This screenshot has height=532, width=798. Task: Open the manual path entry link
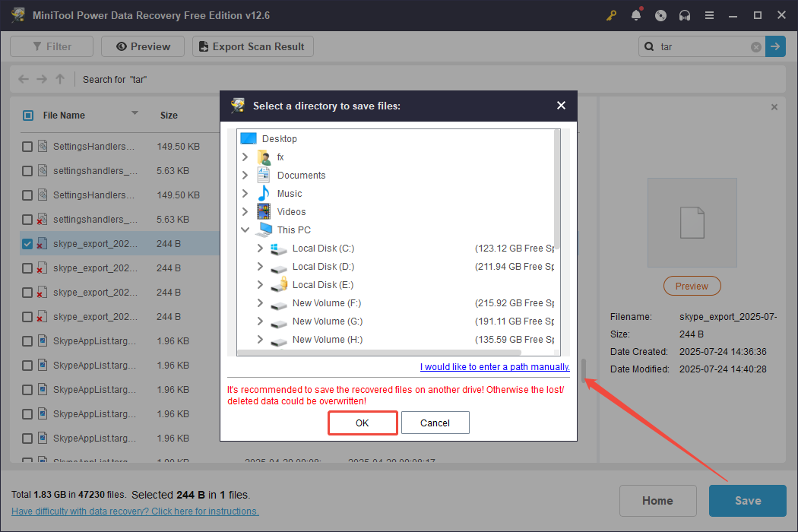pos(494,366)
